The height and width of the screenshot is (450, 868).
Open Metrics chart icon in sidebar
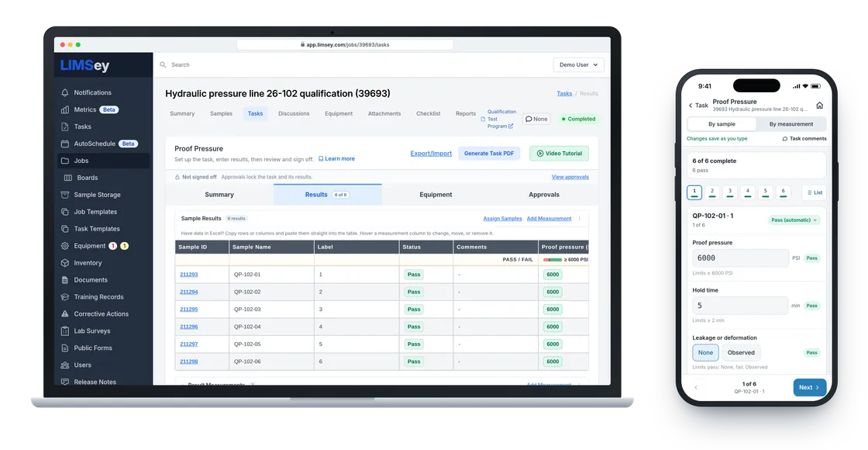click(x=65, y=109)
